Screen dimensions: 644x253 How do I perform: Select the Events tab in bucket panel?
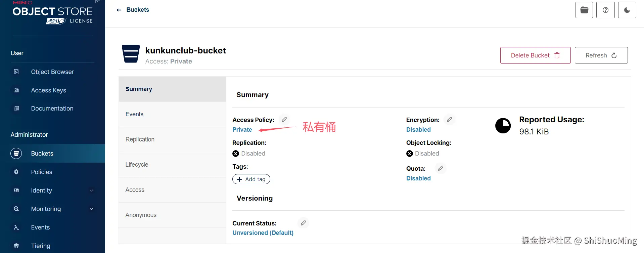134,114
